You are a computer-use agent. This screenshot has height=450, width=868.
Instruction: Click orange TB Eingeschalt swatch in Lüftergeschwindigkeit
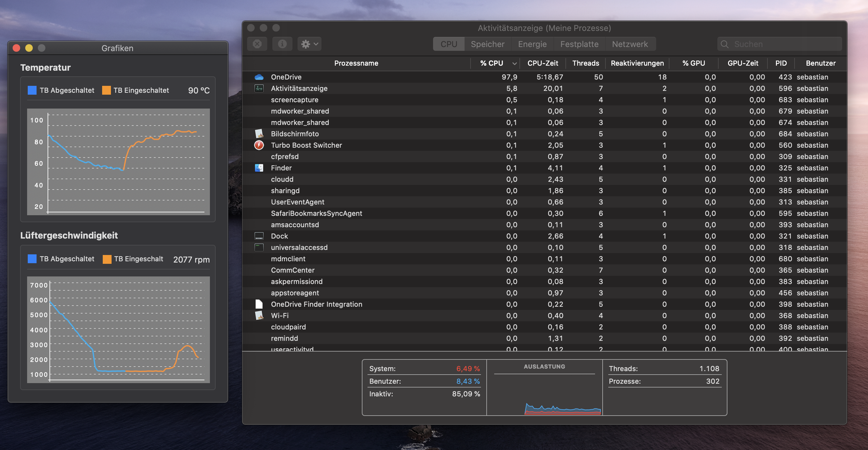point(107,259)
